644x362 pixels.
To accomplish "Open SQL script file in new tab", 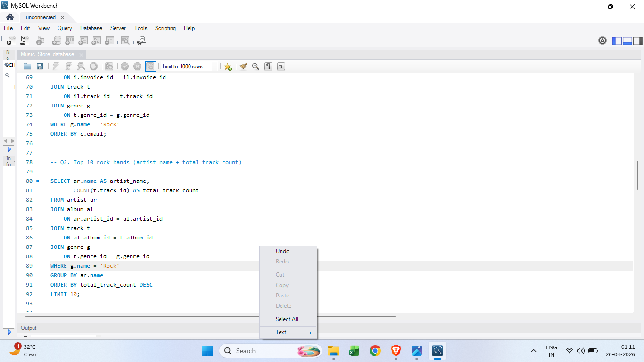I will [25, 41].
